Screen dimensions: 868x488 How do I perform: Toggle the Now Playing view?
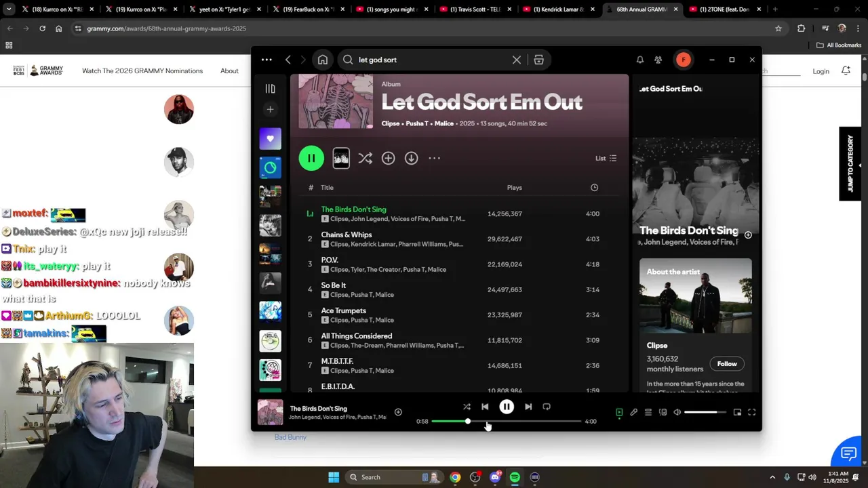click(x=619, y=412)
